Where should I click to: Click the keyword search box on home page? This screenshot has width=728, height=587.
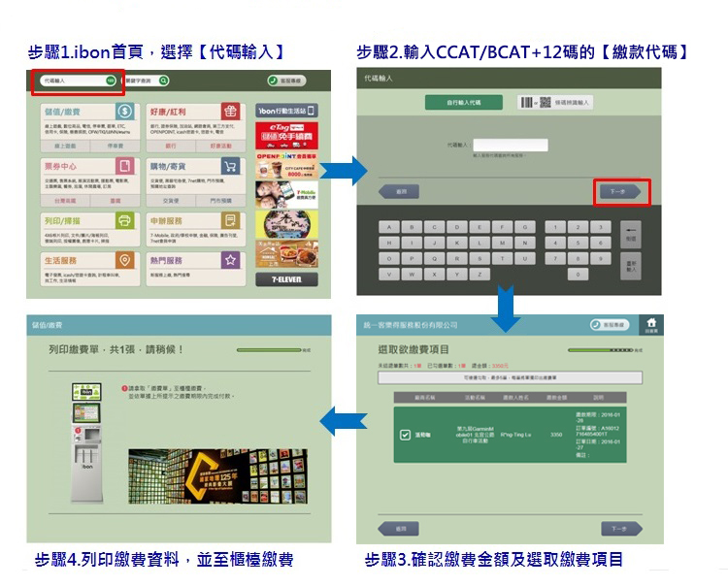click(146, 81)
